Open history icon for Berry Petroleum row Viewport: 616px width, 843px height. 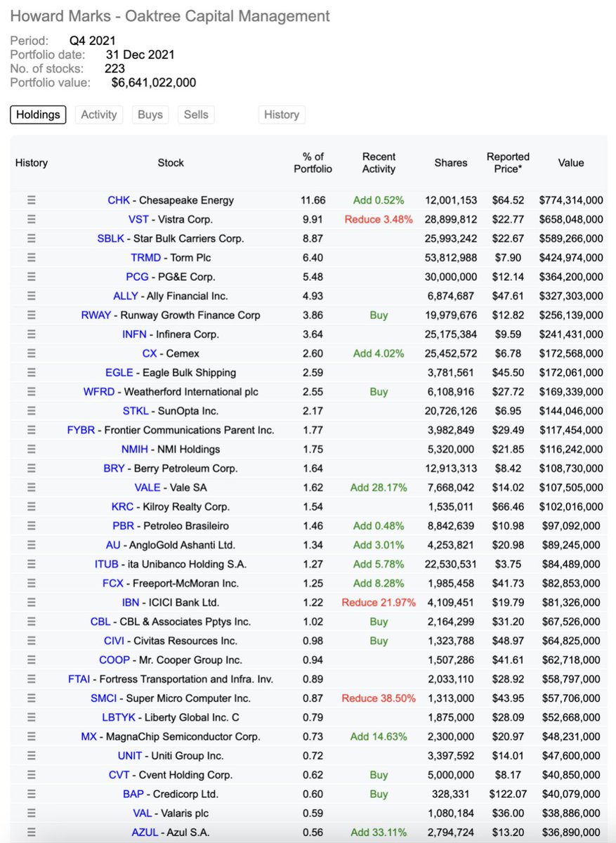pos(31,468)
